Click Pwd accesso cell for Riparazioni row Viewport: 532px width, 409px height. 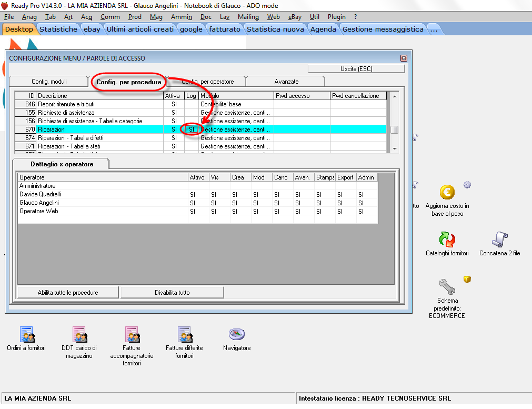(x=302, y=129)
